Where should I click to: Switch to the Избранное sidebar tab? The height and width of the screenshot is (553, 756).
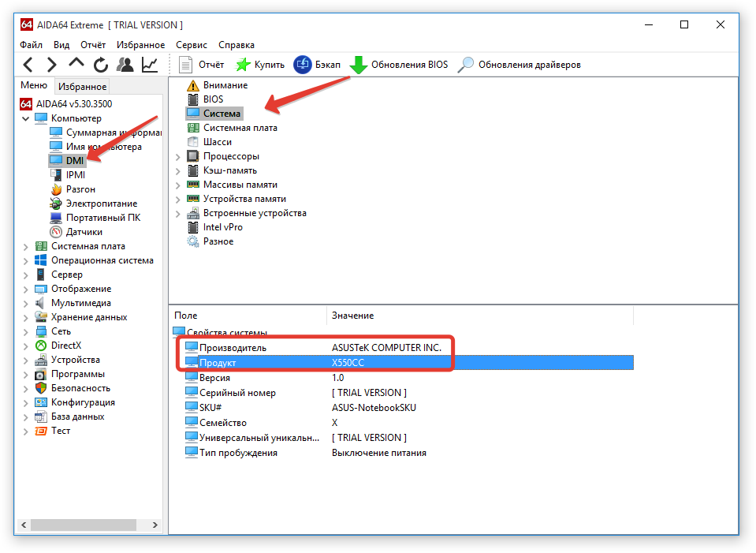pos(82,86)
